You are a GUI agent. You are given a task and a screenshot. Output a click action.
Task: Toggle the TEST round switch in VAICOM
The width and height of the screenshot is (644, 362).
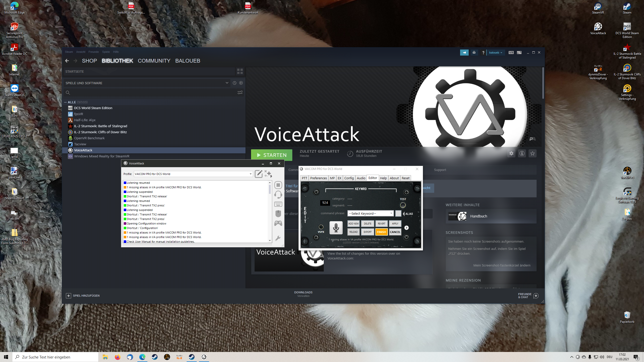tap(403, 205)
